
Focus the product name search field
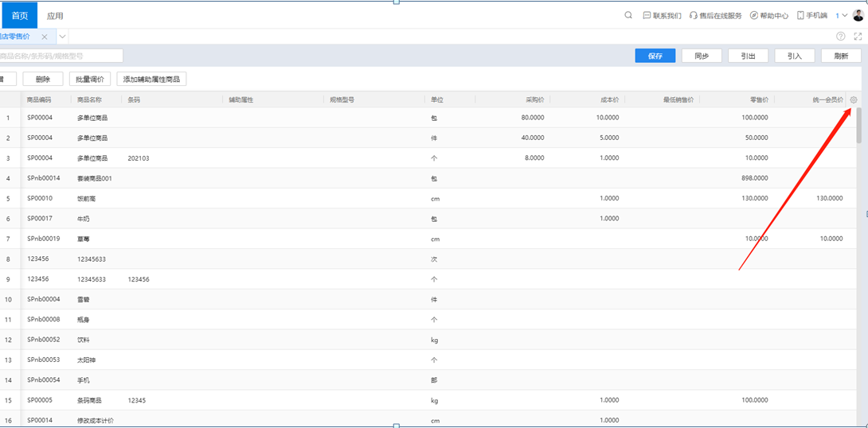point(60,56)
